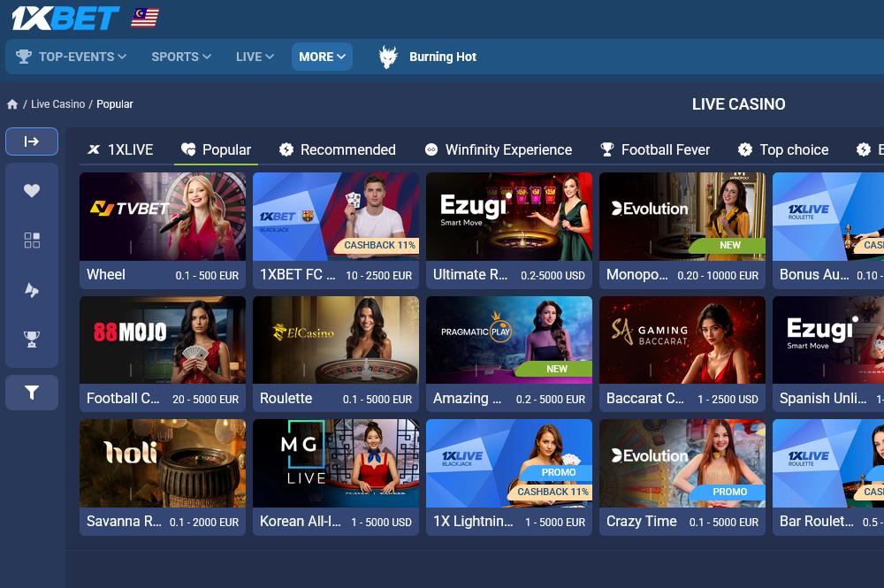The width and height of the screenshot is (884, 588).
Task: Open the categories grid icon in sidebar
Action: 32,241
